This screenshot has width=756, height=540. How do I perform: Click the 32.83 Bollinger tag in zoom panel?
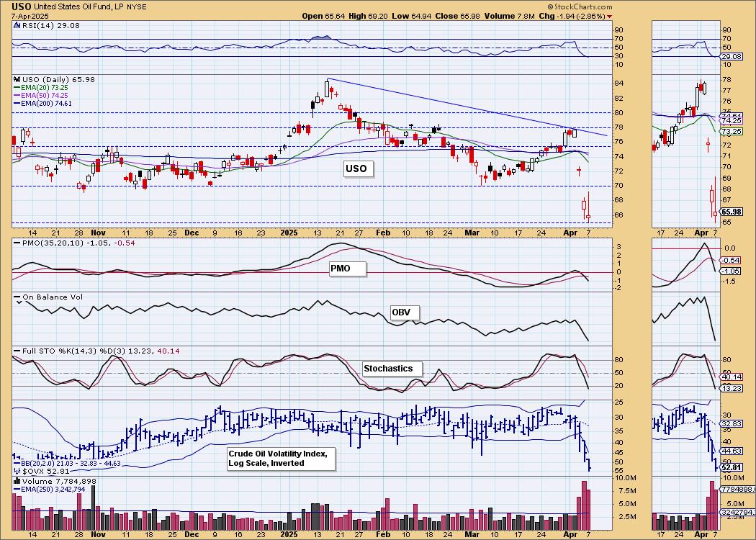(732, 424)
